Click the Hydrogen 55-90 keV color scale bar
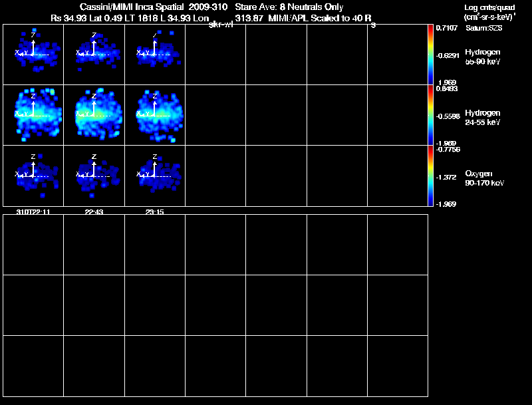532x405 pixels. click(430, 55)
